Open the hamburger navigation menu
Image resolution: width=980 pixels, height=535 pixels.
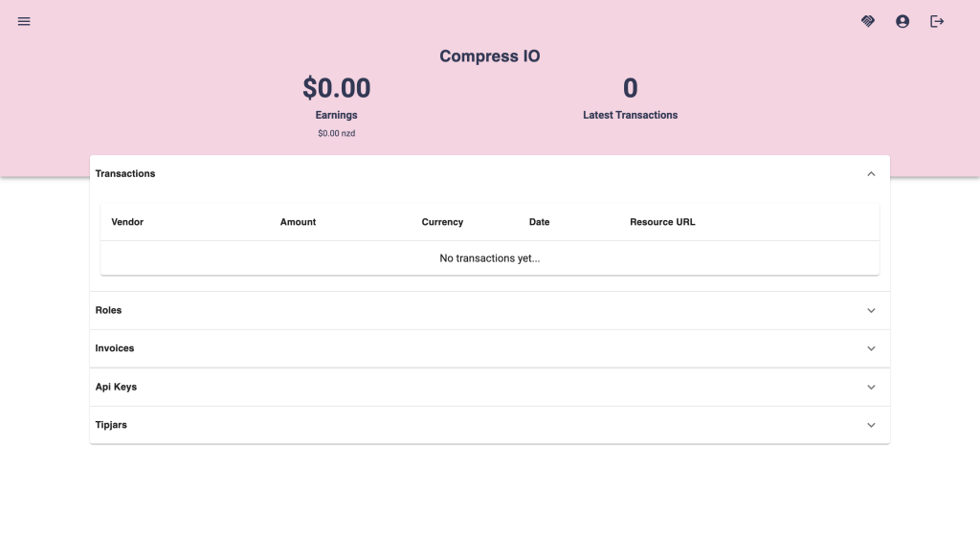(24, 21)
